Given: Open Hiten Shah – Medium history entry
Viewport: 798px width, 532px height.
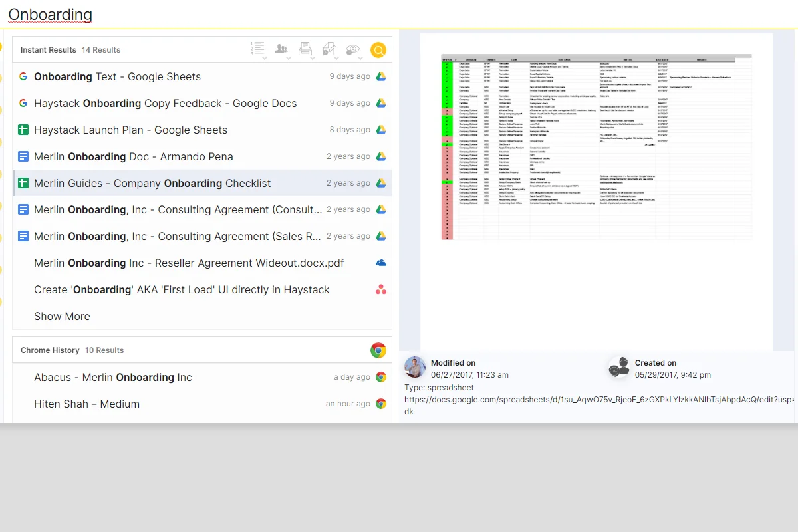Looking at the screenshot, I should coord(86,404).
